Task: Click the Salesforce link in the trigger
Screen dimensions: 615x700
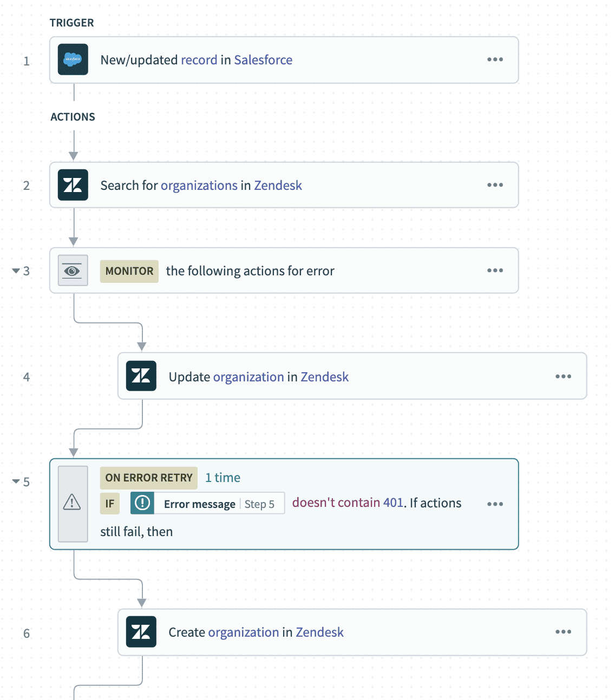Action: pyautogui.click(x=263, y=60)
